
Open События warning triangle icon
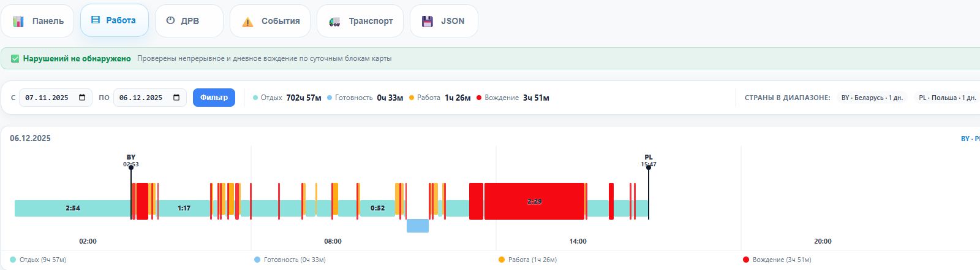247,21
